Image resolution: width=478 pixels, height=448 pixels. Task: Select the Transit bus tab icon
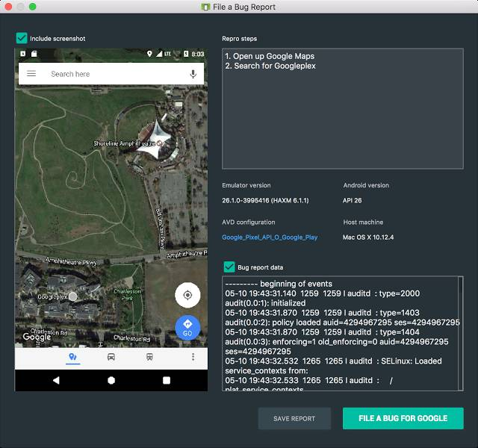point(149,357)
